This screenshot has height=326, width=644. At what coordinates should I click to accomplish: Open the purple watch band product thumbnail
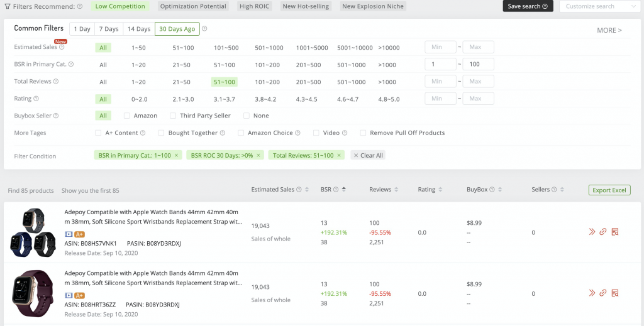[33, 293]
